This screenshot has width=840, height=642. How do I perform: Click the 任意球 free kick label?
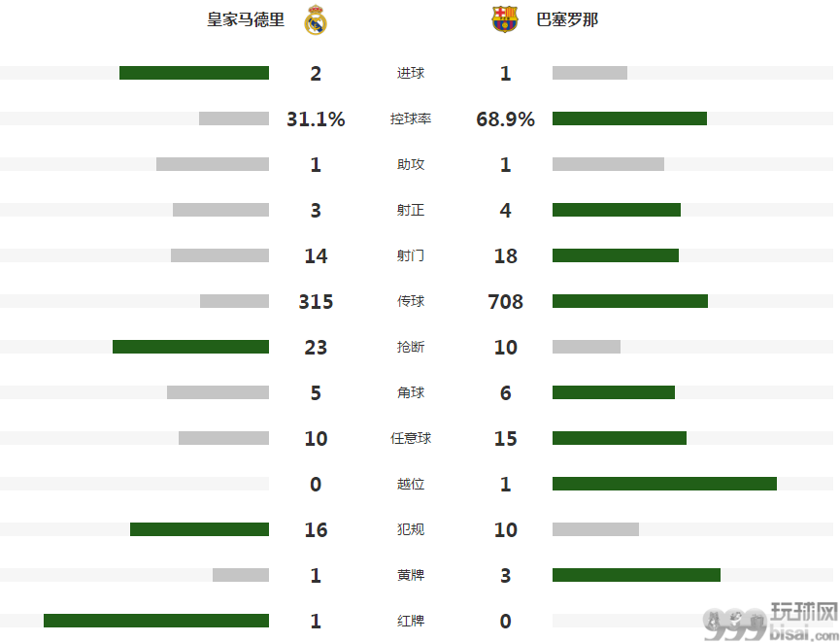pyautogui.click(x=411, y=438)
